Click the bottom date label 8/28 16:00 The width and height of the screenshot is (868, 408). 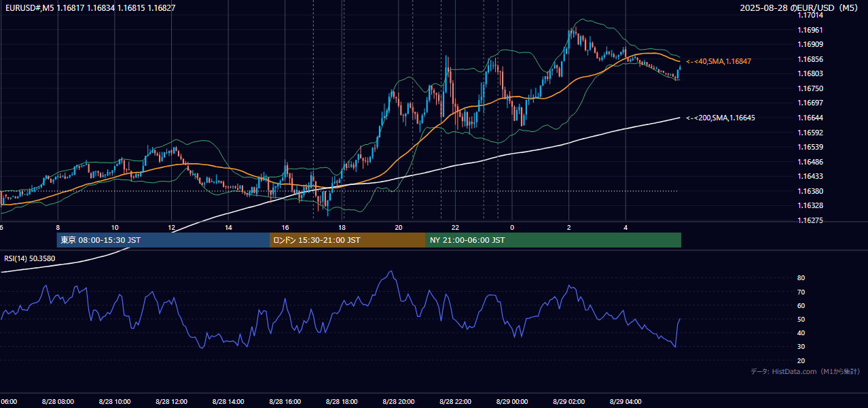(285, 402)
